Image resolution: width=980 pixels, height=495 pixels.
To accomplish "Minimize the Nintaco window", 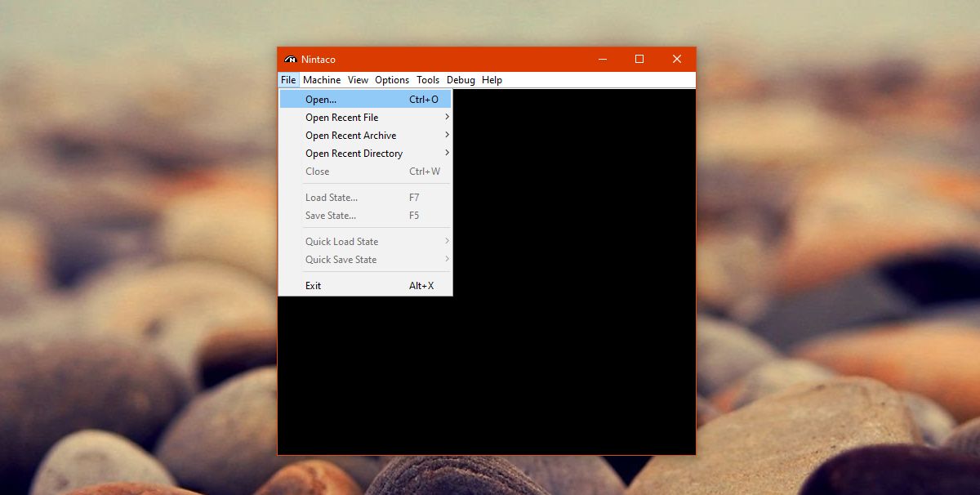I will (603, 59).
